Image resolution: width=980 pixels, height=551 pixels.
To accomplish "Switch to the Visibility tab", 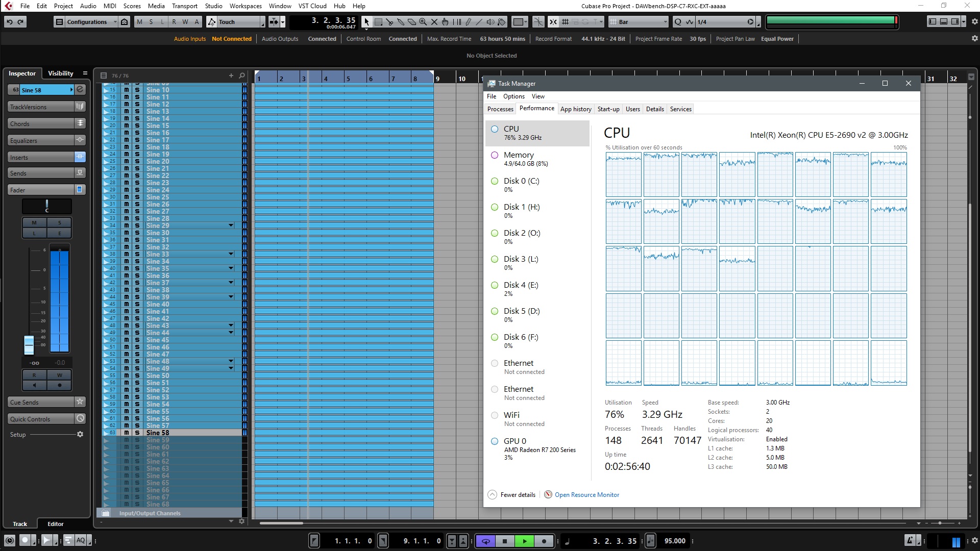I will point(60,73).
